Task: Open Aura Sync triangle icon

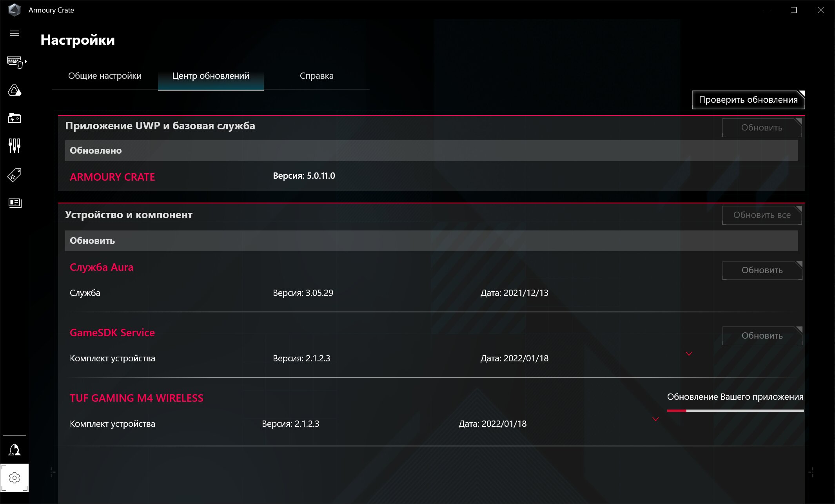Action: coord(15,91)
